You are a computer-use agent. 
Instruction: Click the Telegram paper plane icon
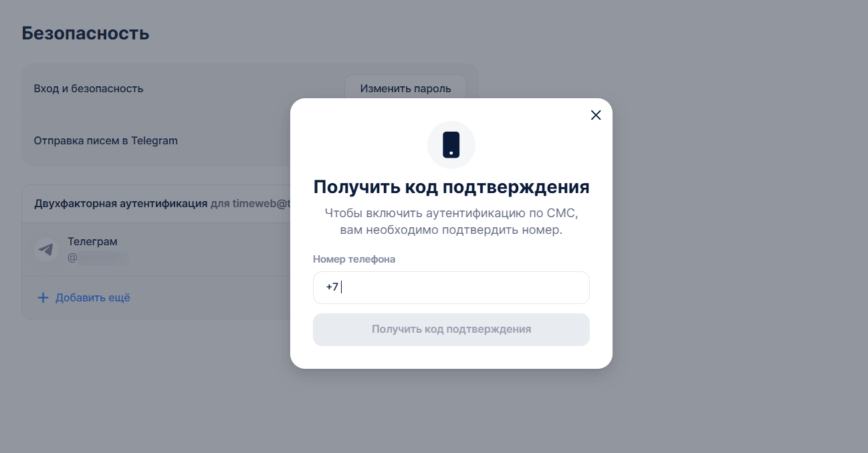coord(46,249)
